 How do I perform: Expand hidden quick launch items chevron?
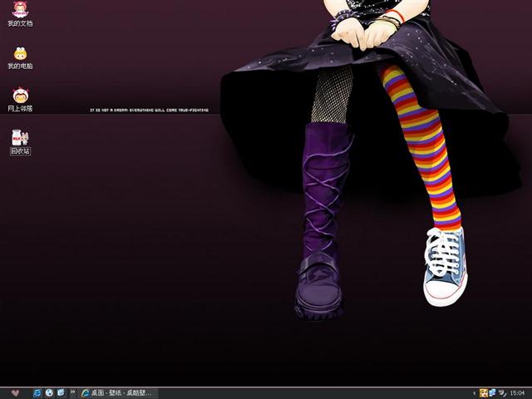point(72,392)
